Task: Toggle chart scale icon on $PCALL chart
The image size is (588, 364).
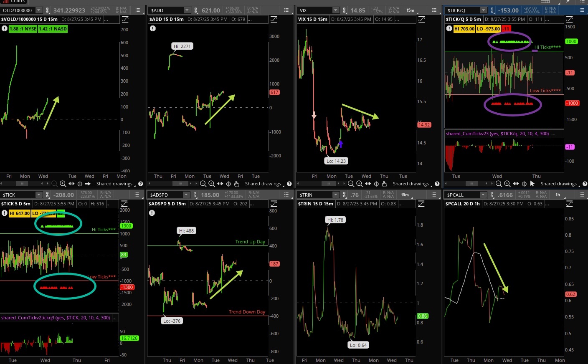Action: (569, 204)
